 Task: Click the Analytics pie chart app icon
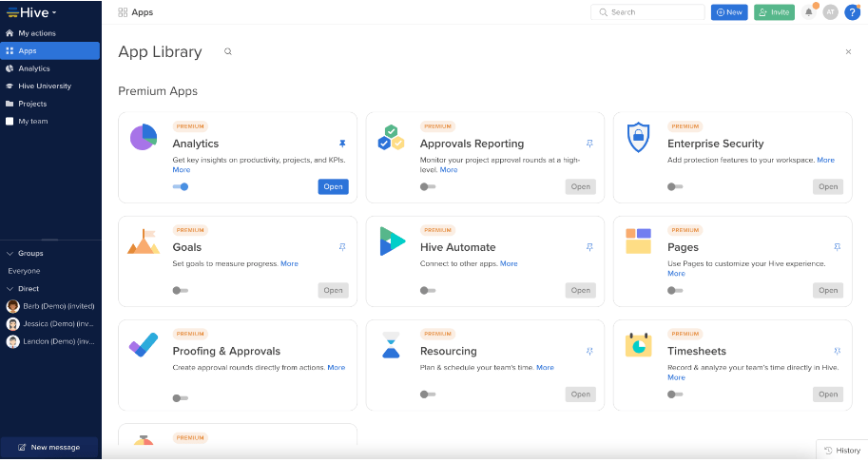click(144, 137)
